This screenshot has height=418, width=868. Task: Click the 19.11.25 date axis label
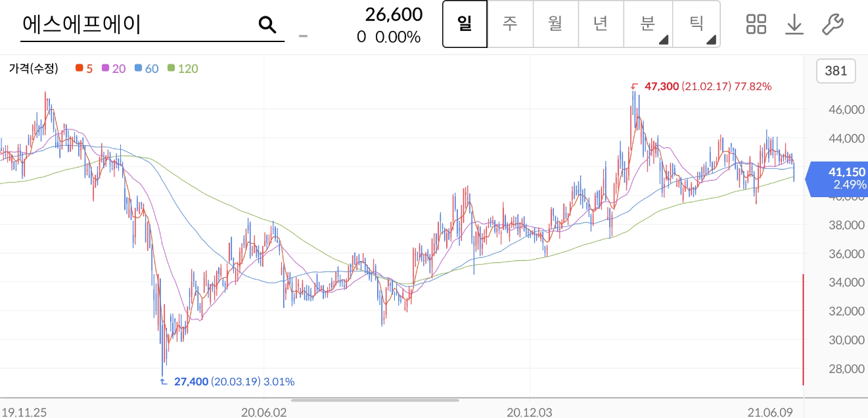(x=24, y=412)
